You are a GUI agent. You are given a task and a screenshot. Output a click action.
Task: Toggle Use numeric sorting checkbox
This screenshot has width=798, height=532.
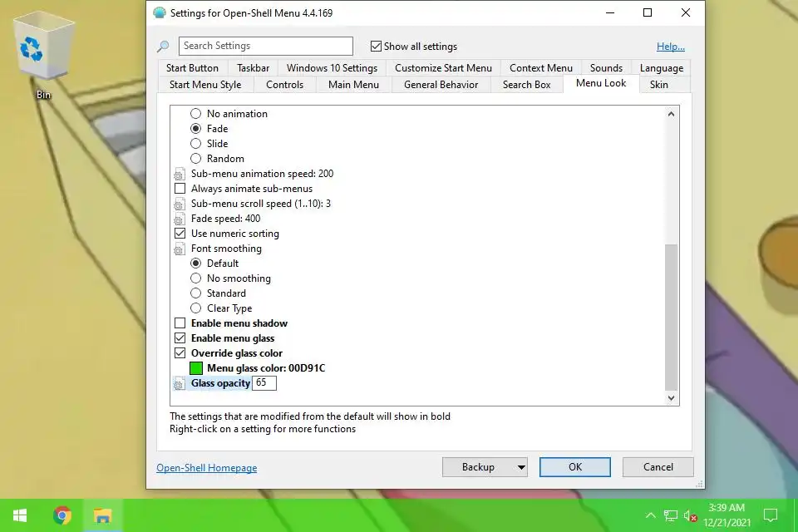coord(180,233)
